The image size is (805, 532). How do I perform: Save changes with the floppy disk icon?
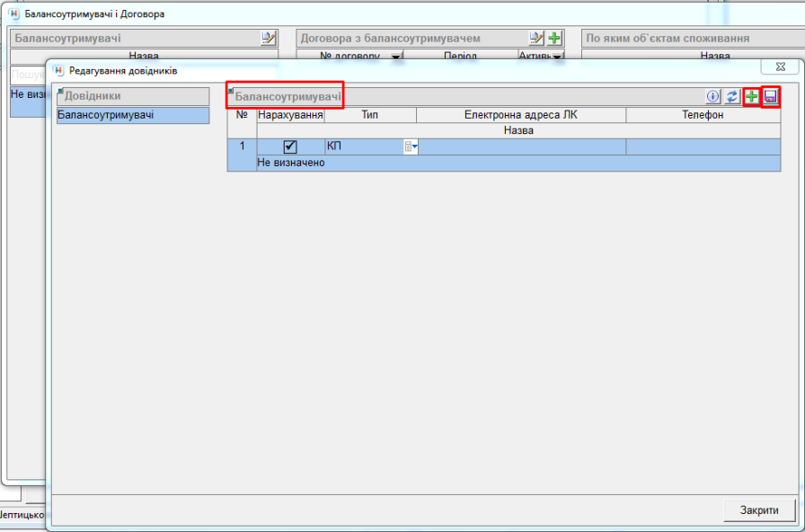(771, 96)
